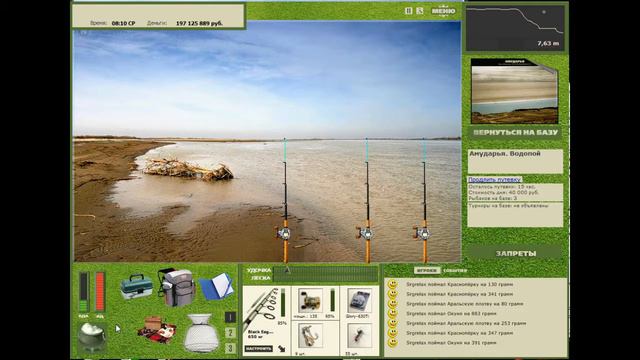Click smiley beside 'Окуня на 391 грамм'
Viewport: 640px width, 360px height.
393,343
